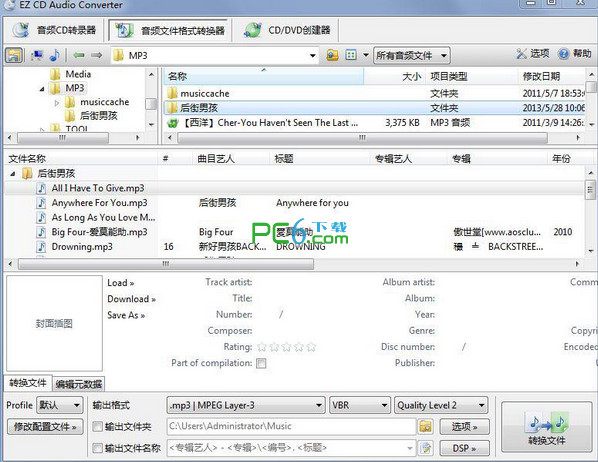Open the Audio CD Ripper tab
Screen dimensions: 598x462
pyautogui.click(x=54, y=30)
